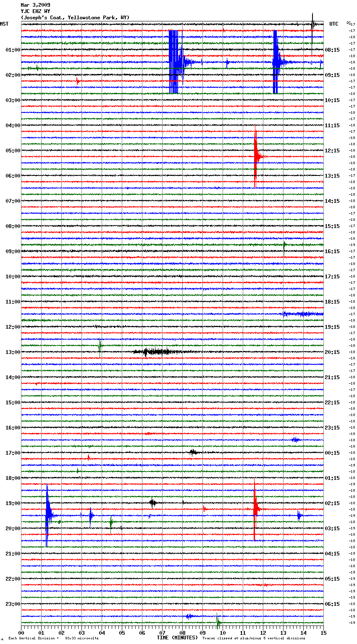Click the '83.33 microvolts' scale note
The image size is (357, 644).
[82, 638]
